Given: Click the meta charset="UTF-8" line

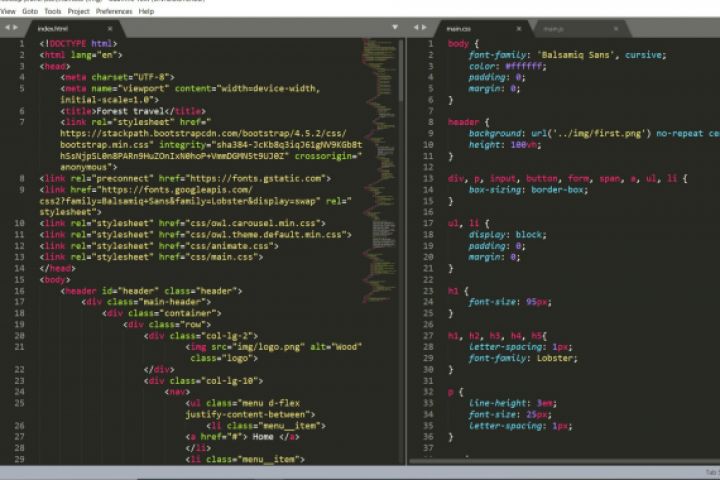Looking at the screenshot, I should [118, 77].
